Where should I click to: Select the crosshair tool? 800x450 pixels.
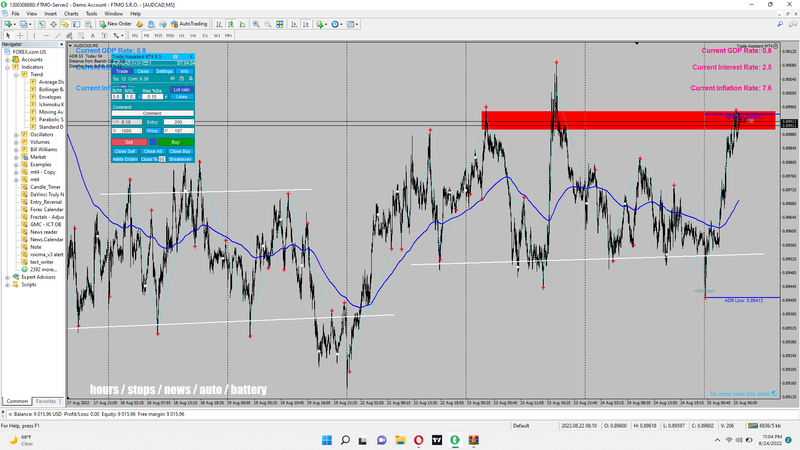[x=20, y=35]
